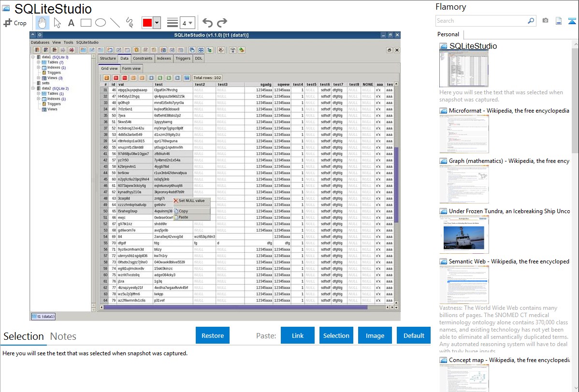Focus the Search input field
Viewport: 579px width, 392px height.
pos(481,21)
